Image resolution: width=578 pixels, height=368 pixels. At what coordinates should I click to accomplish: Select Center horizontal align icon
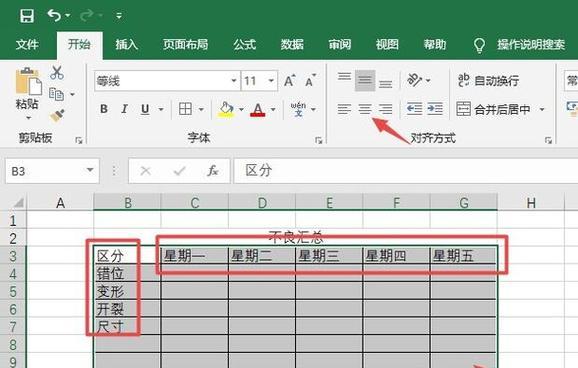[365, 109]
